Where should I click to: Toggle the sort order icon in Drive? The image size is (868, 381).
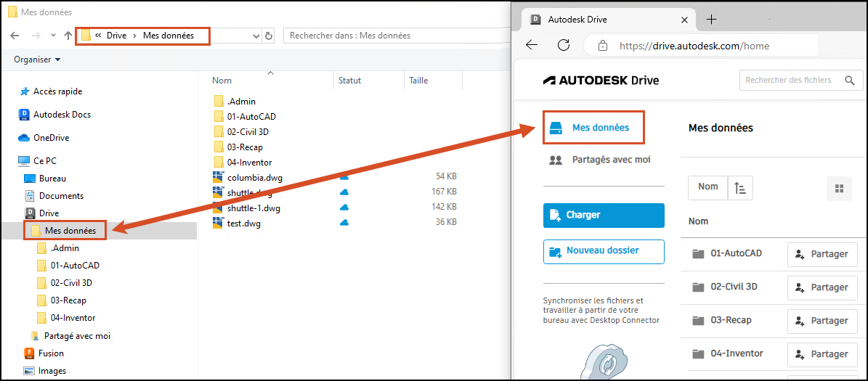click(740, 188)
